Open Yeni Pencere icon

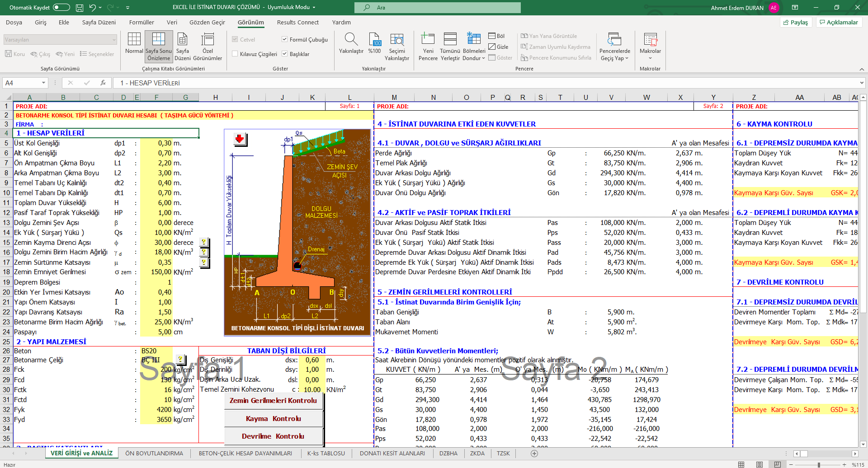click(428, 40)
